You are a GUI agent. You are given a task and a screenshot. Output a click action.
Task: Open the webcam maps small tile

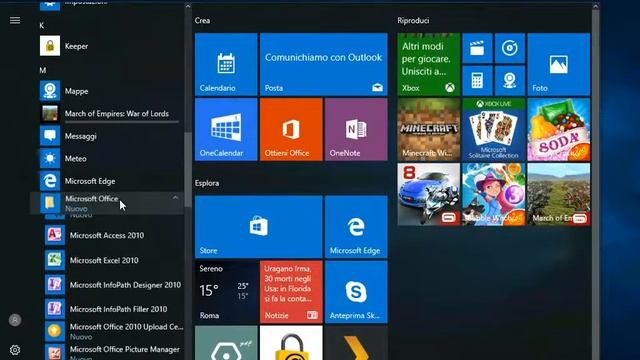510,81
